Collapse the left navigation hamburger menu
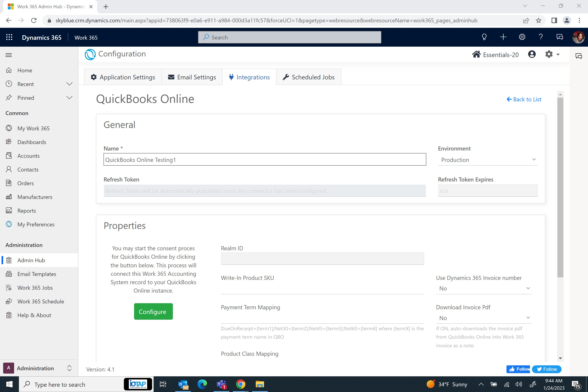 click(9, 55)
